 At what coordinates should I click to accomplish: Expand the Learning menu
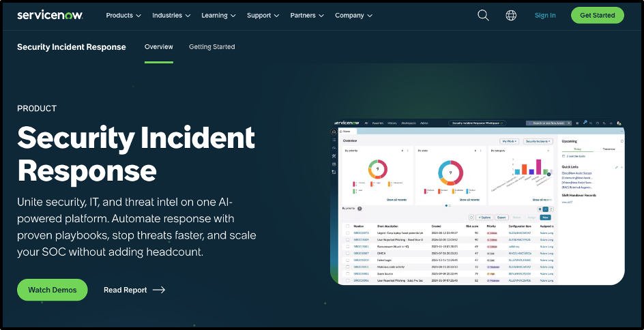pyautogui.click(x=218, y=15)
